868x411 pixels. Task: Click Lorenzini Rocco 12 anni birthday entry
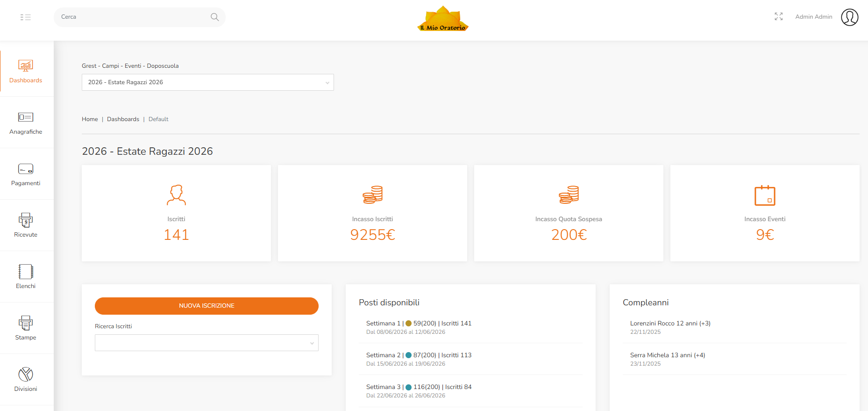[670, 324]
